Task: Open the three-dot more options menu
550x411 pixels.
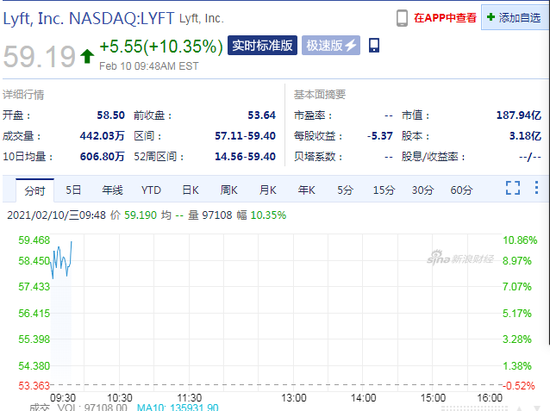Action: pos(536,188)
